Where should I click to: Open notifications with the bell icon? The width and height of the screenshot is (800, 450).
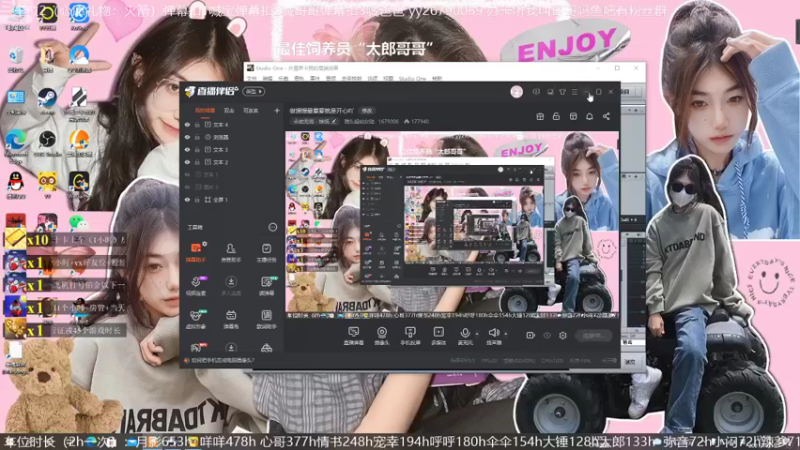tap(589, 116)
